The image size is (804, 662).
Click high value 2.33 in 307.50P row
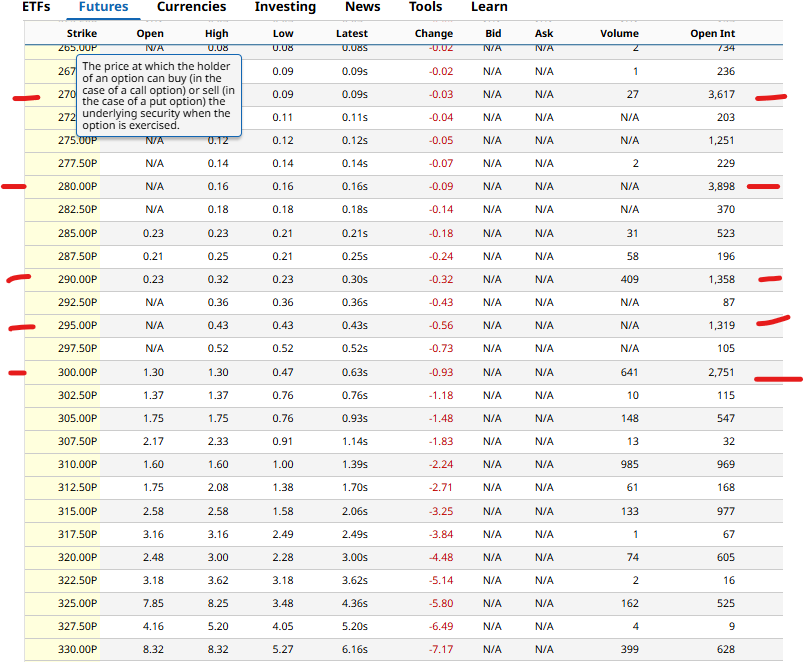[x=218, y=442]
